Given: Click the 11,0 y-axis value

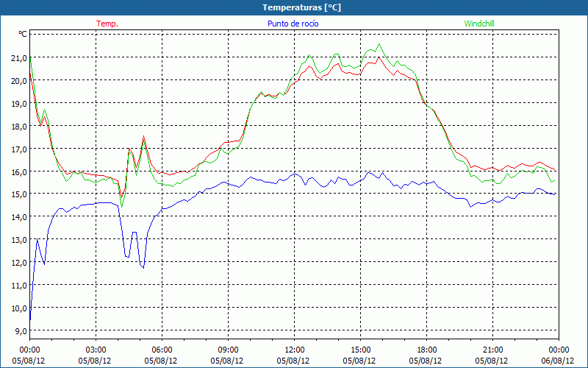Looking at the screenshot, I should [x=20, y=286].
